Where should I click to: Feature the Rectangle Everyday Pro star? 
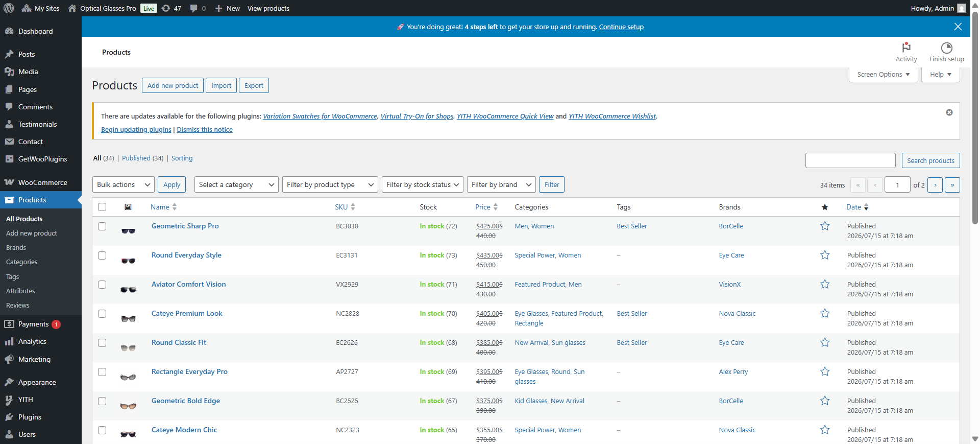[x=825, y=371]
